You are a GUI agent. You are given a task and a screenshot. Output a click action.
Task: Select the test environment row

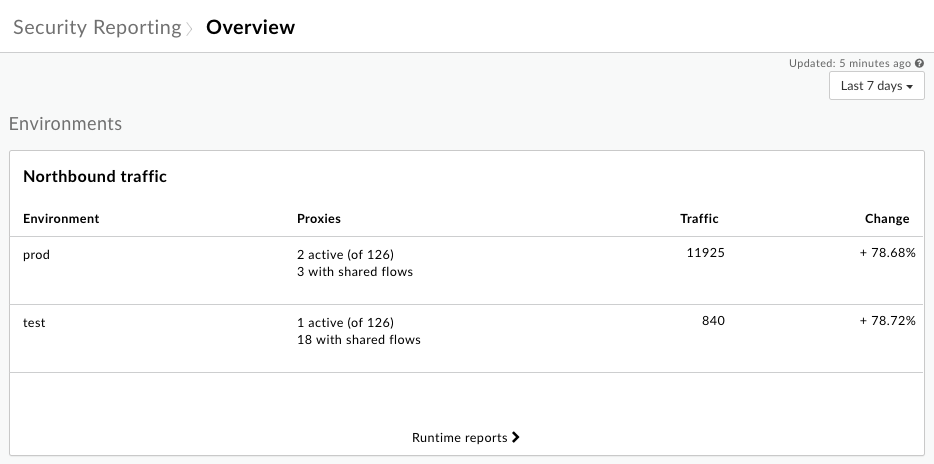pyautogui.click(x=34, y=322)
